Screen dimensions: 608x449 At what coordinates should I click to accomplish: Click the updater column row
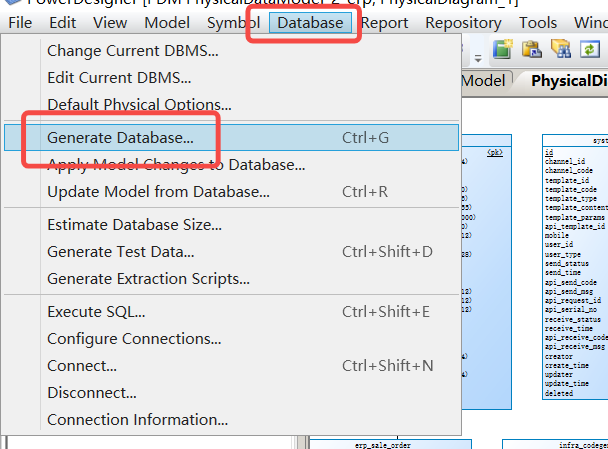pos(558,375)
